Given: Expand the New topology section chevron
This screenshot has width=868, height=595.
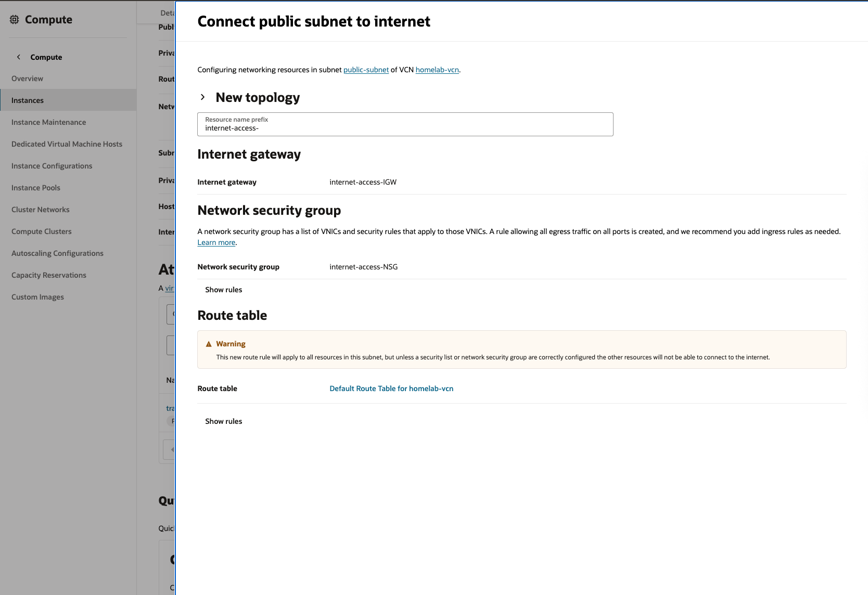Looking at the screenshot, I should [203, 97].
